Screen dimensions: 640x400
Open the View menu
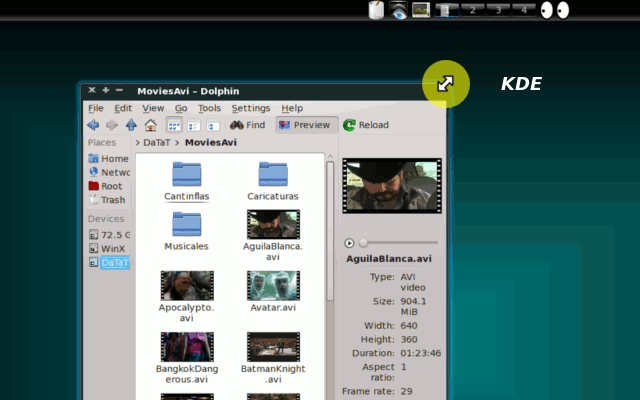click(x=153, y=108)
